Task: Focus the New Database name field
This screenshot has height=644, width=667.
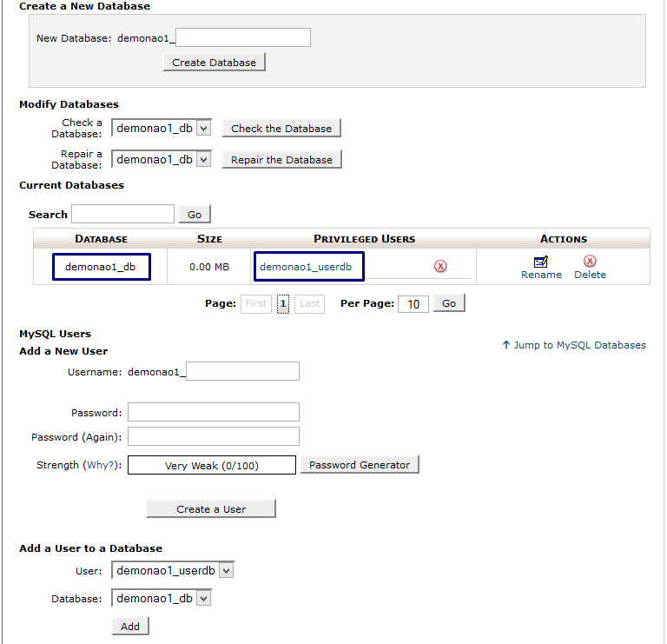Action: tap(243, 37)
